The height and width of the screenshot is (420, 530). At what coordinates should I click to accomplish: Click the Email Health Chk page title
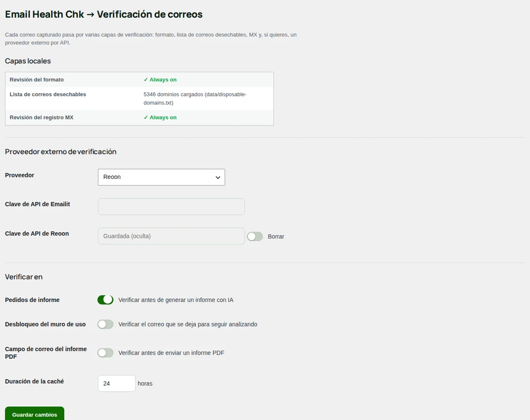(104, 14)
